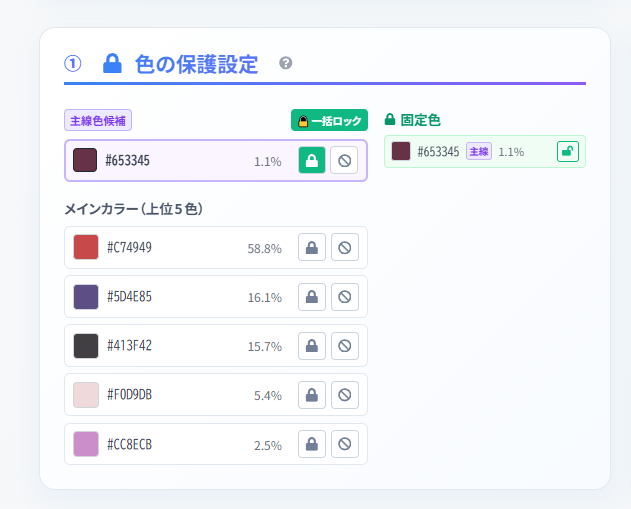Viewport: 631px width, 509px height.
Task: Click the 主線色候補 tag label
Action: pos(98,120)
